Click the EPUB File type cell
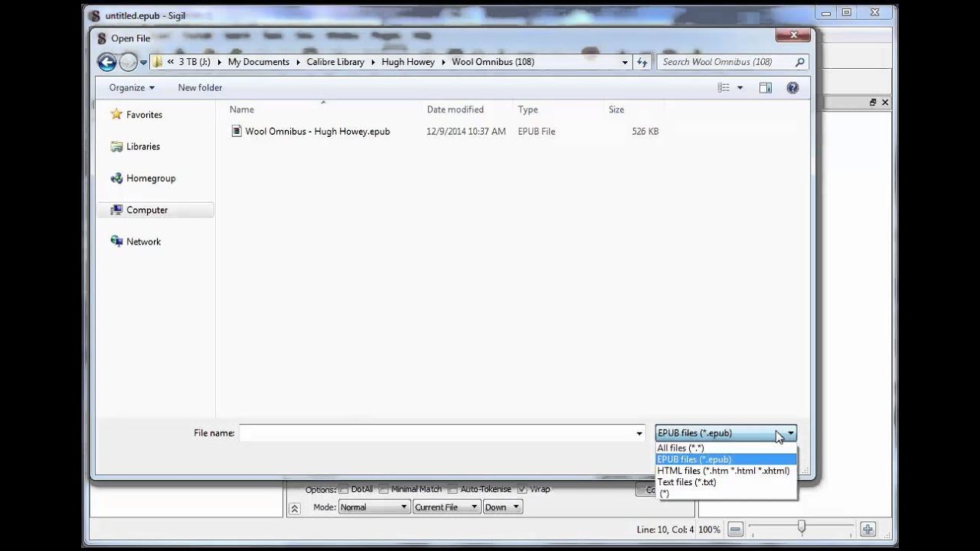Image resolution: width=980 pixels, height=551 pixels. [537, 132]
